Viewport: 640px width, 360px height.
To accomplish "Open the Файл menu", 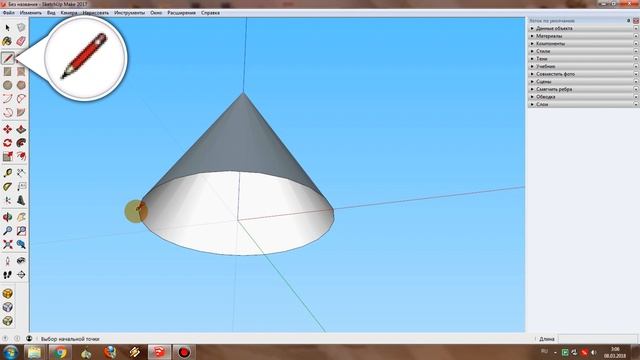I will [x=9, y=13].
